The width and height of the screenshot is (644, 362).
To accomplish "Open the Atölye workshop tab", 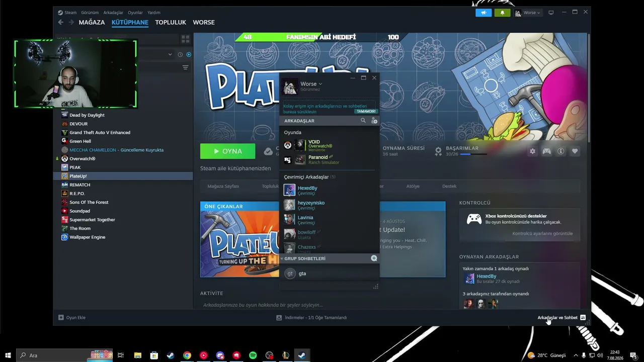I will 413,187.
